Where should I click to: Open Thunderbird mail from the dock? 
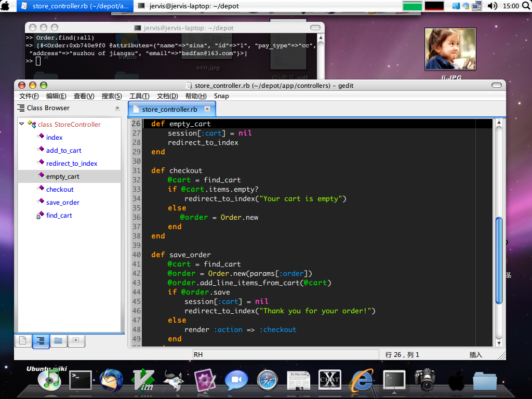(111, 380)
